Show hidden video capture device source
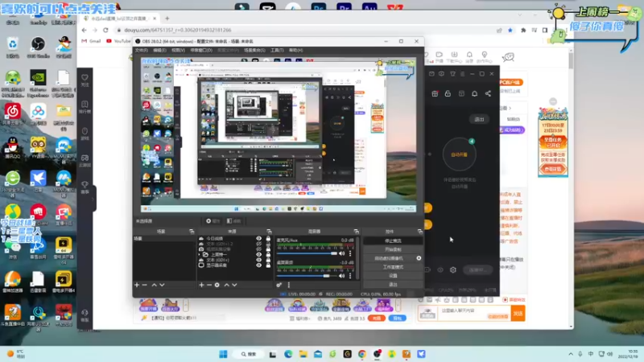The width and height of the screenshot is (644, 362). point(258,249)
